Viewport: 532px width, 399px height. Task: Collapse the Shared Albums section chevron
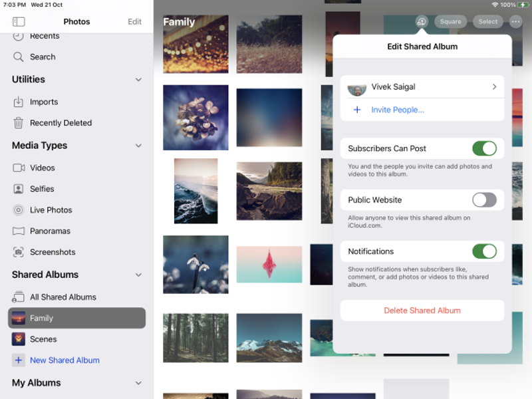tap(138, 275)
